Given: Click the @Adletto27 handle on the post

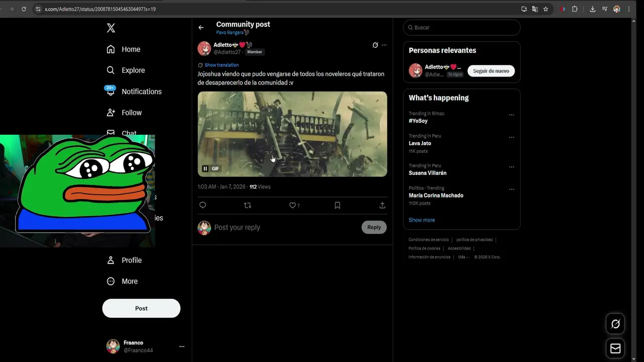Looking at the screenshot, I should [227, 52].
